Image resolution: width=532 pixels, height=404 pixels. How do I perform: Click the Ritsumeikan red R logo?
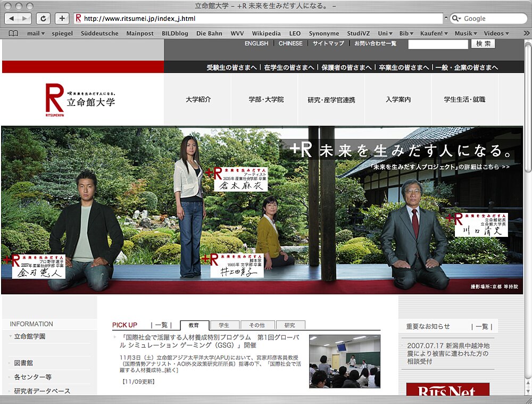[x=54, y=99]
